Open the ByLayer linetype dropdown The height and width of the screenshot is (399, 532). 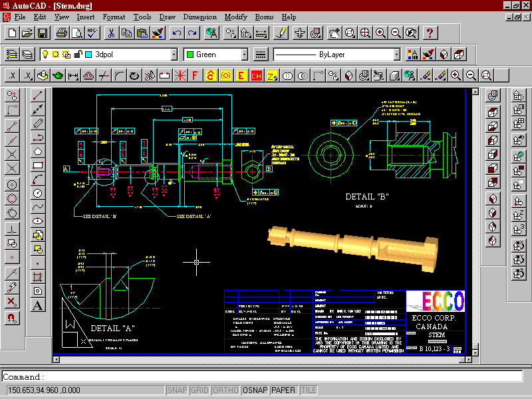pos(396,55)
